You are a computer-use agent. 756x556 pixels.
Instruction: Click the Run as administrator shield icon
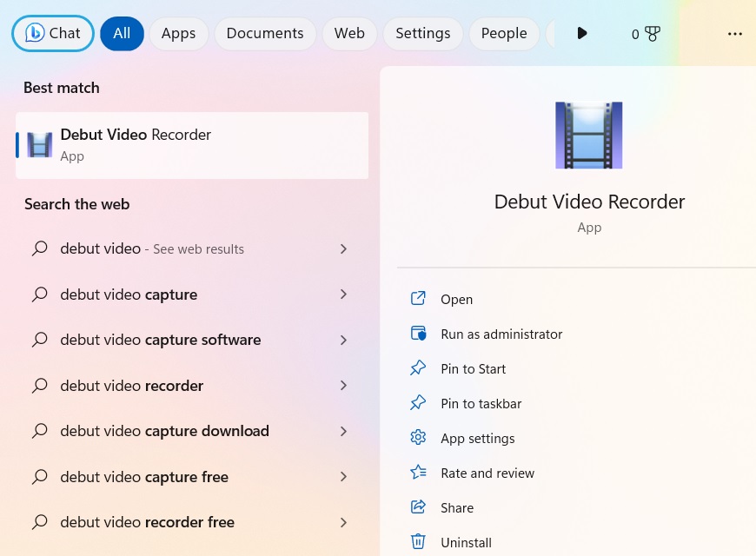point(418,334)
